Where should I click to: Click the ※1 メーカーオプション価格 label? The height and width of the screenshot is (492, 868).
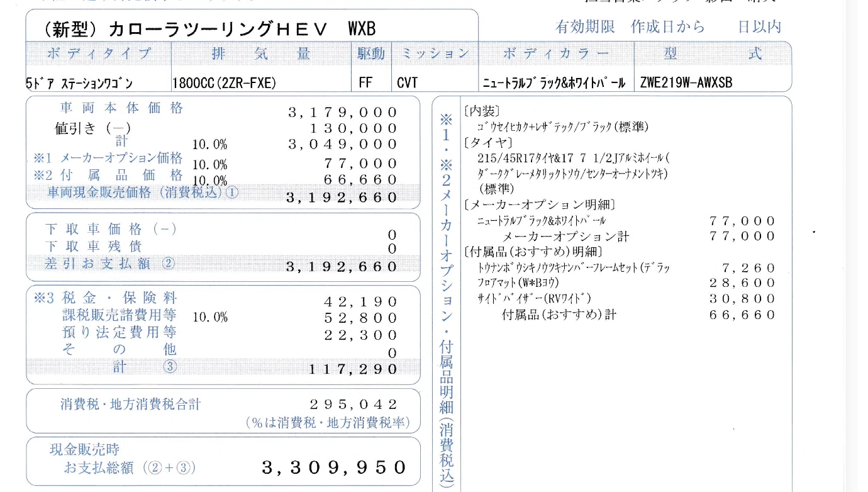point(108,158)
